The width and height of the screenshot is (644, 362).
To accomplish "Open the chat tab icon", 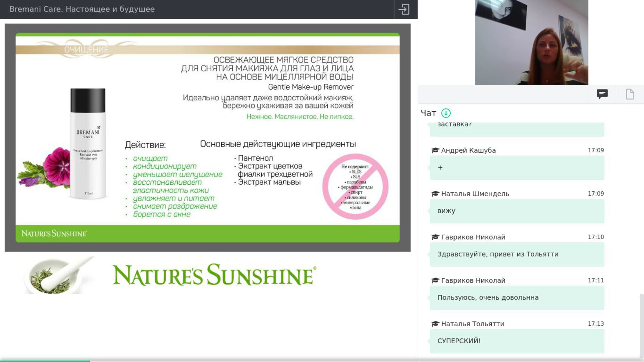I will pyautogui.click(x=602, y=94).
